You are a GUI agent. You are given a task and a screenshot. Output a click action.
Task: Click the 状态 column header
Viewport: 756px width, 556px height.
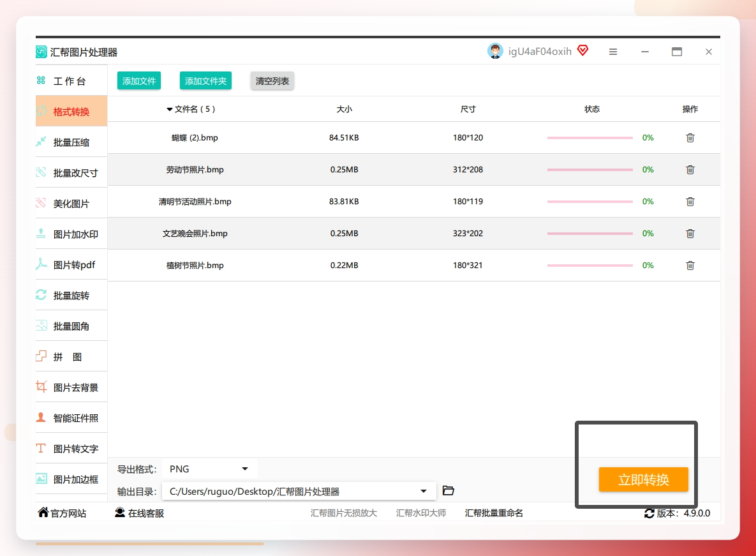pyautogui.click(x=591, y=109)
